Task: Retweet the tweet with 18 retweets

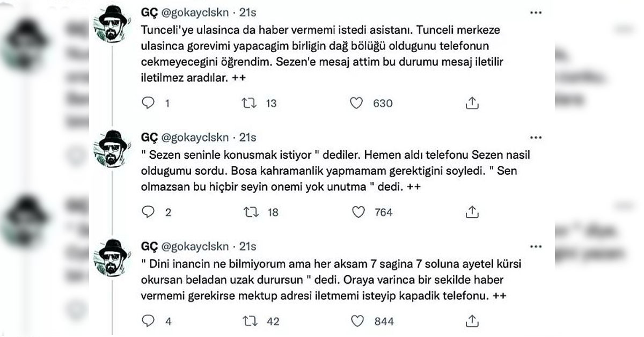Action: click(251, 212)
